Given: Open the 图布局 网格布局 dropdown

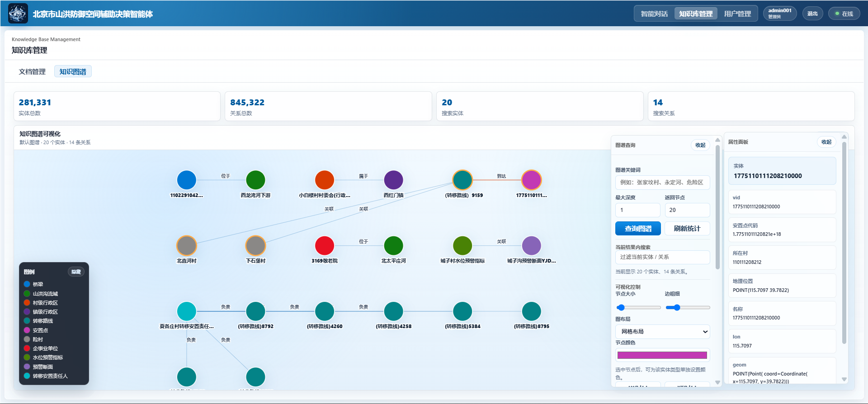Looking at the screenshot, I should pos(662,332).
